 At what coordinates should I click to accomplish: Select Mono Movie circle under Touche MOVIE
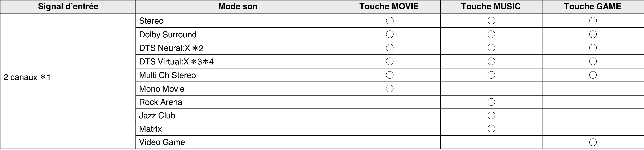[x=389, y=89]
